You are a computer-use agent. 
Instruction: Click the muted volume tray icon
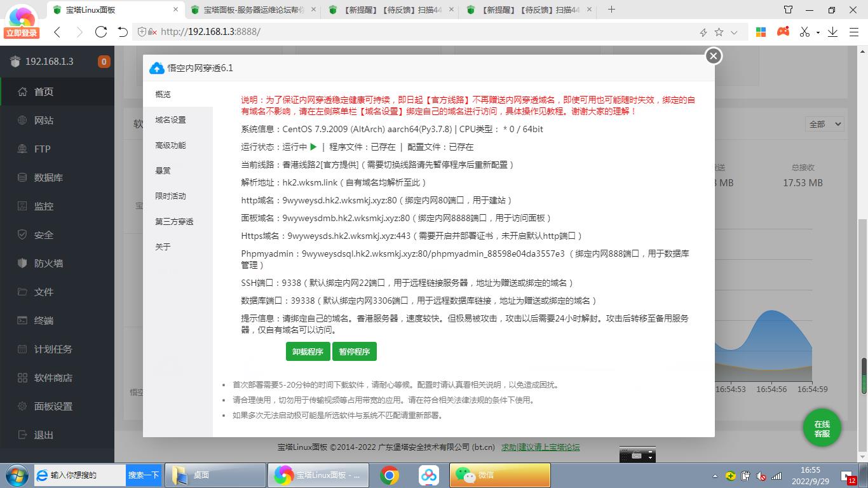click(761, 475)
